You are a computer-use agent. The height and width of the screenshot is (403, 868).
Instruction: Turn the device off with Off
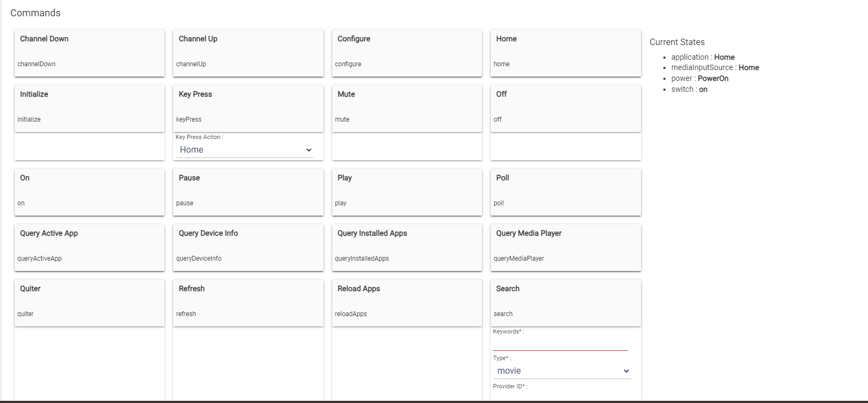point(565,108)
